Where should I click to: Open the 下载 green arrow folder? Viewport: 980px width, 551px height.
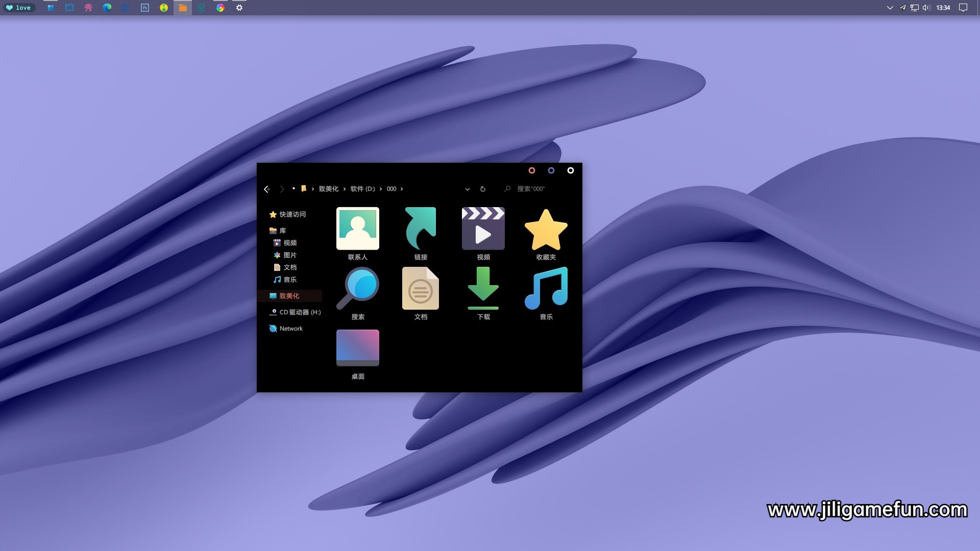point(483,294)
